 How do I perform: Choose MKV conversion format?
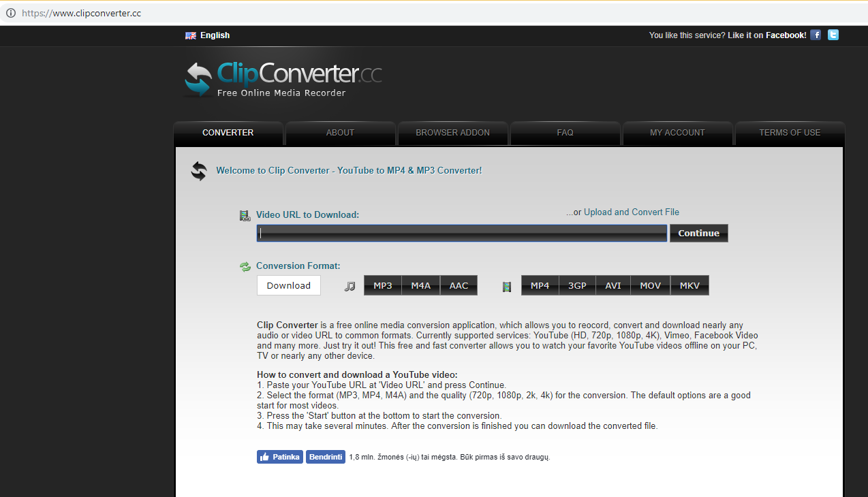tap(690, 286)
